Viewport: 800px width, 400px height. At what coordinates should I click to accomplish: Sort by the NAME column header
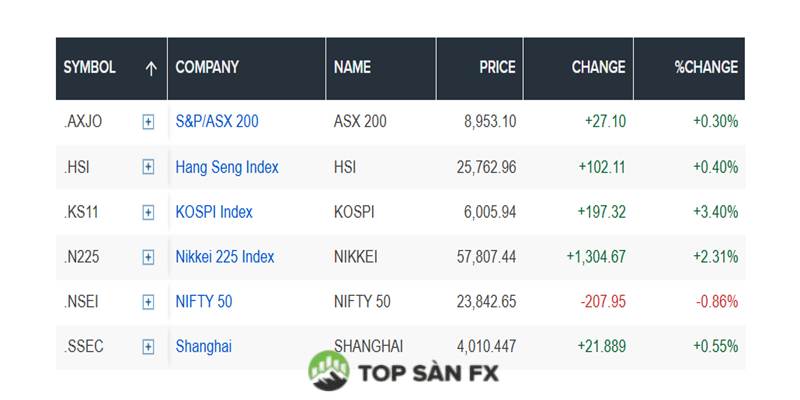(x=352, y=68)
